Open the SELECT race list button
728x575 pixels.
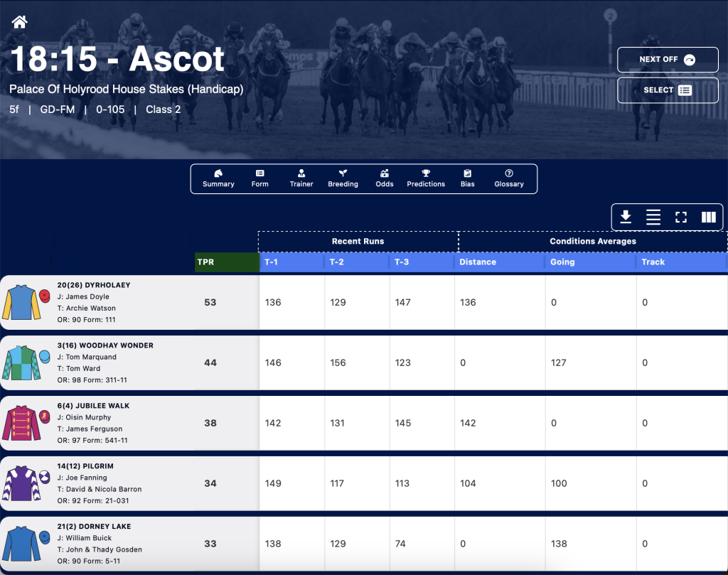668,90
